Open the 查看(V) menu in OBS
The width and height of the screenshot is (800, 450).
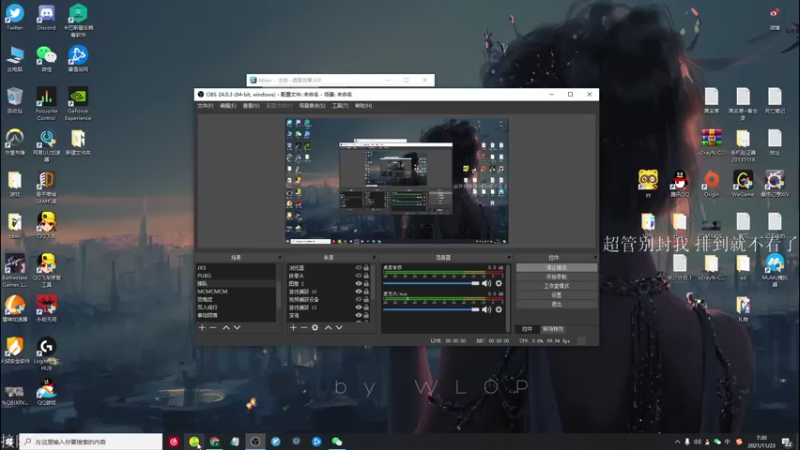[x=251, y=106]
